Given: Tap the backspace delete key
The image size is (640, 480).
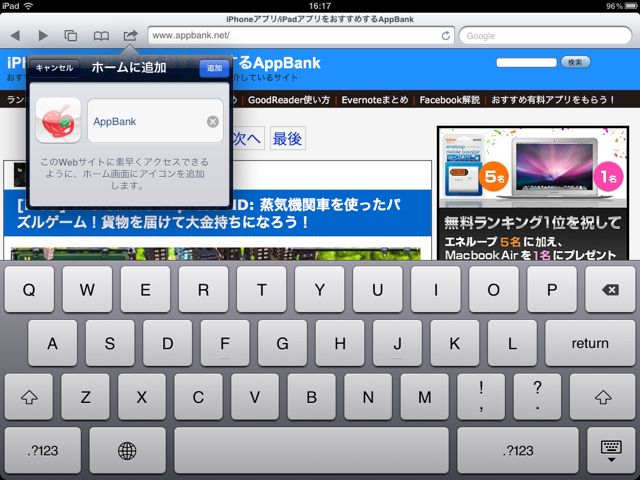Looking at the screenshot, I should [x=610, y=289].
